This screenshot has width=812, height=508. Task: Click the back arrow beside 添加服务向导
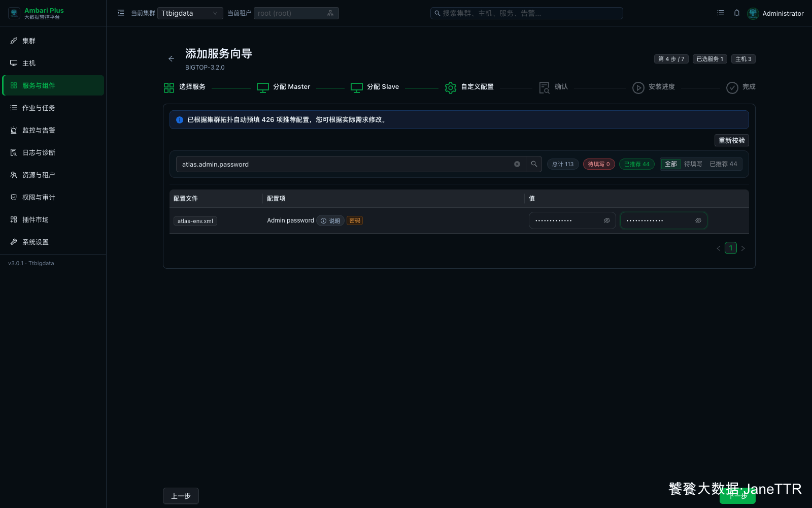[x=171, y=59]
